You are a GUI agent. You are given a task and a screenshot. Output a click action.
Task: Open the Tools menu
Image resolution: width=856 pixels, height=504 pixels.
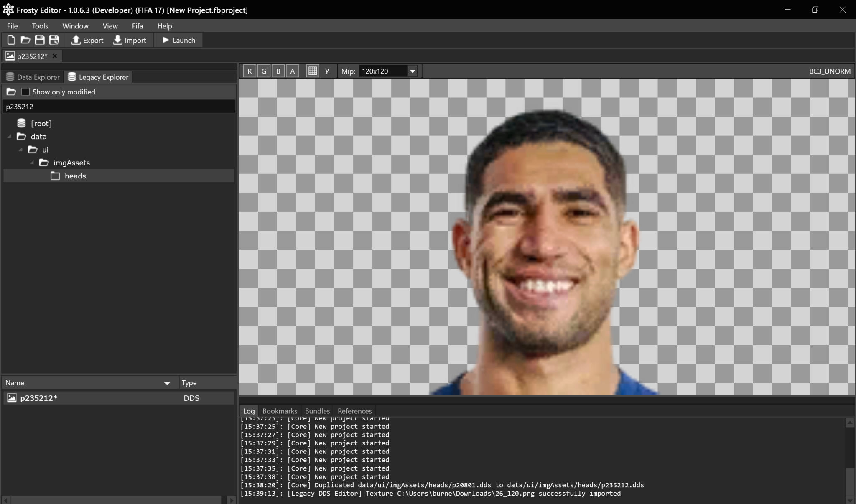pos(40,26)
